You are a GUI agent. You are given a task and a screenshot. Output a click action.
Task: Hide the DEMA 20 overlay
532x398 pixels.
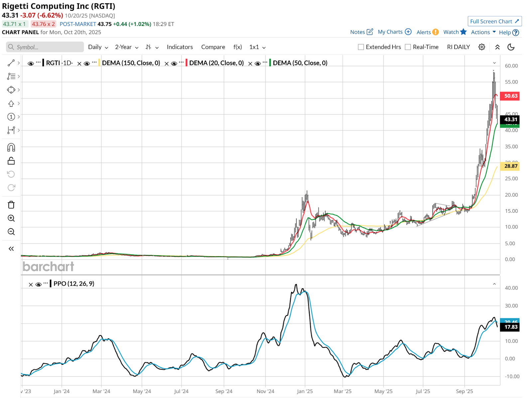[174, 63]
